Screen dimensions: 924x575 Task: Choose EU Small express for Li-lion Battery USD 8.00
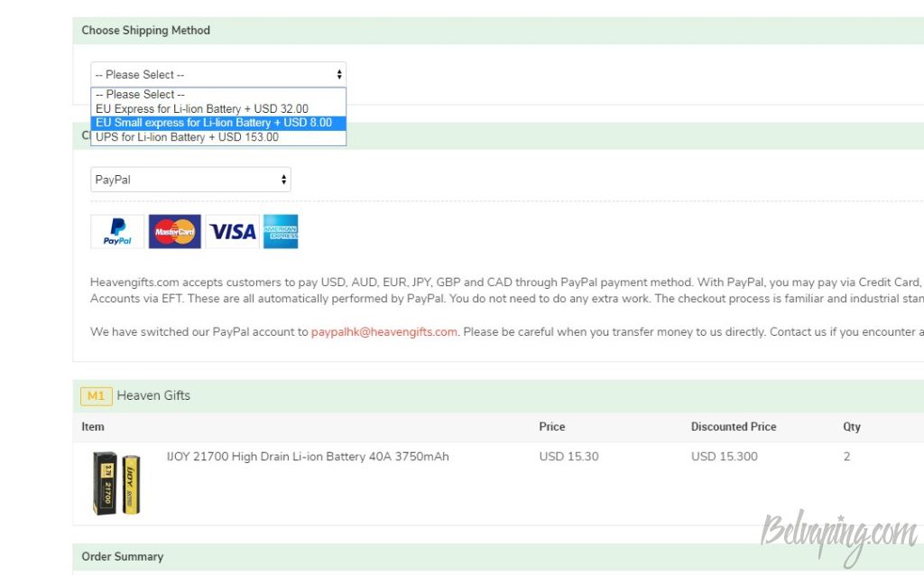tap(218, 123)
